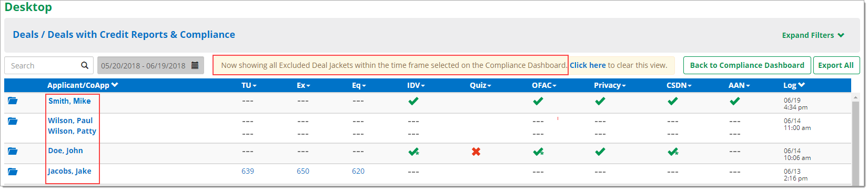Open the calendar icon in date range
The width and height of the screenshot is (868, 190).
[195, 65]
